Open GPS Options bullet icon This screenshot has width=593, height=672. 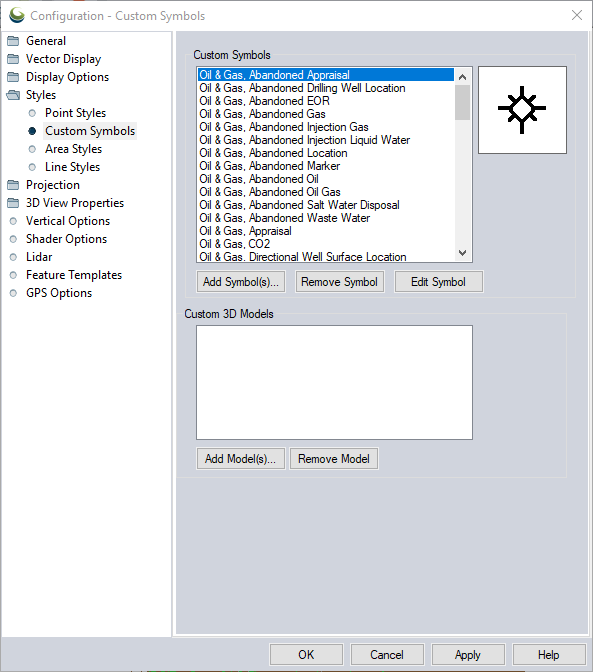pyautogui.click(x=13, y=293)
